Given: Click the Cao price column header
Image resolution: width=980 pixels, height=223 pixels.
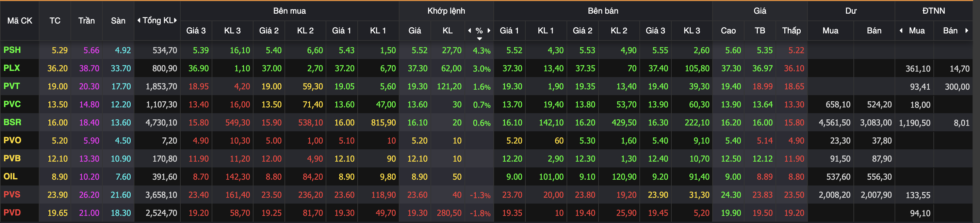Looking at the screenshot, I should click(x=728, y=30).
